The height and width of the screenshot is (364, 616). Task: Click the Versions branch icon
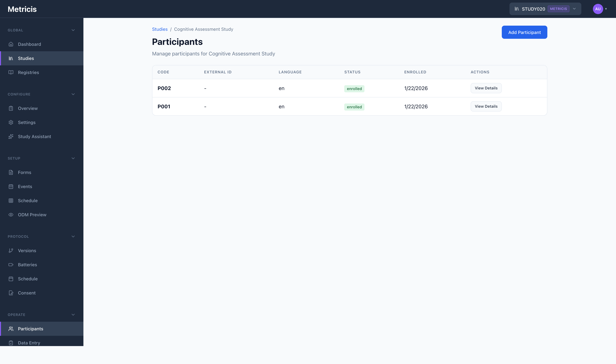pos(11,251)
